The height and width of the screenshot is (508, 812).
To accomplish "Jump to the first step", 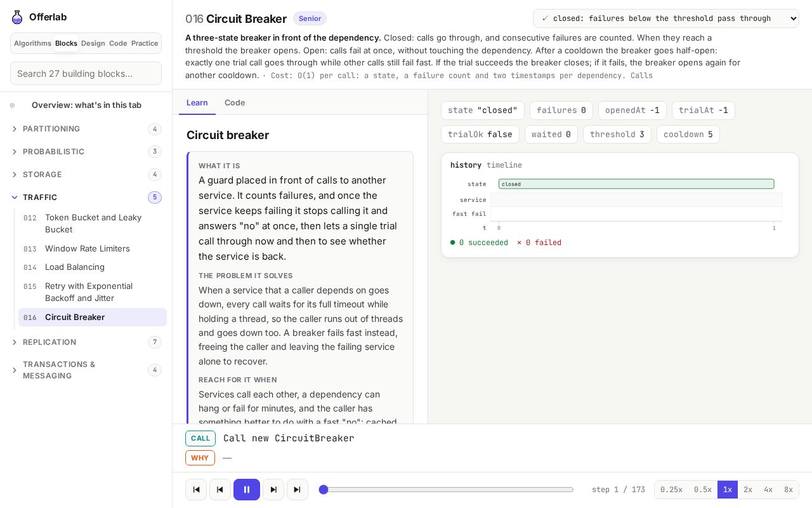I will (x=196, y=490).
